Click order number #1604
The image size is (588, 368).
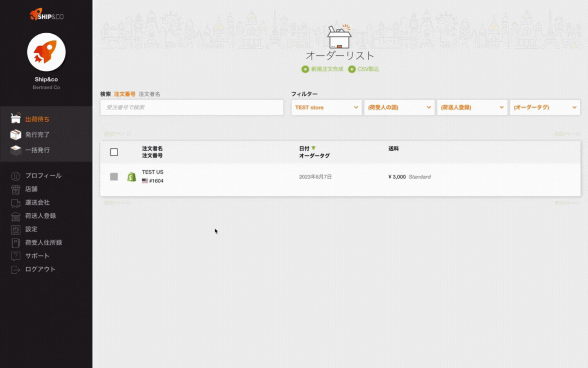pyautogui.click(x=156, y=181)
